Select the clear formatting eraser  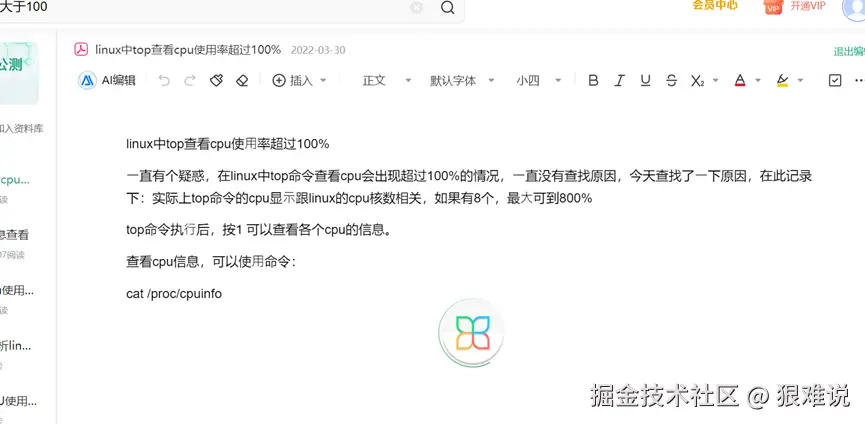pos(242,80)
